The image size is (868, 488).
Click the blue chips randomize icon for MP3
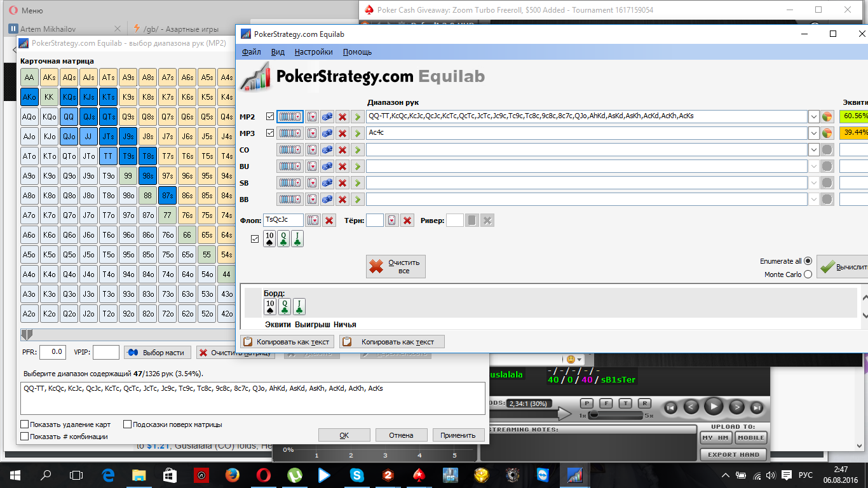(327, 133)
